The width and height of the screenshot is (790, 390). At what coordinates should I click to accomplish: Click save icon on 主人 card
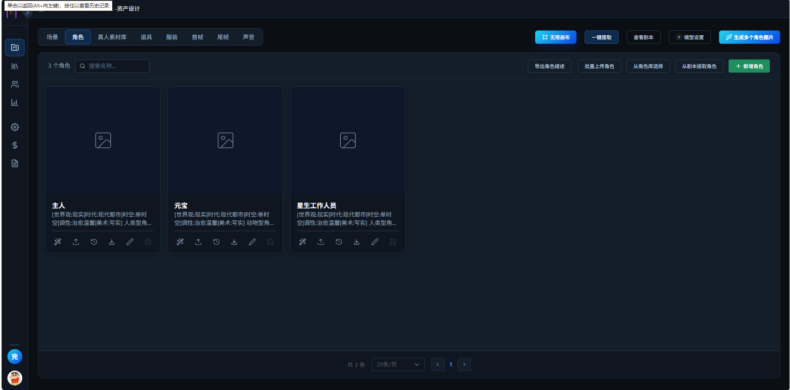coord(148,242)
